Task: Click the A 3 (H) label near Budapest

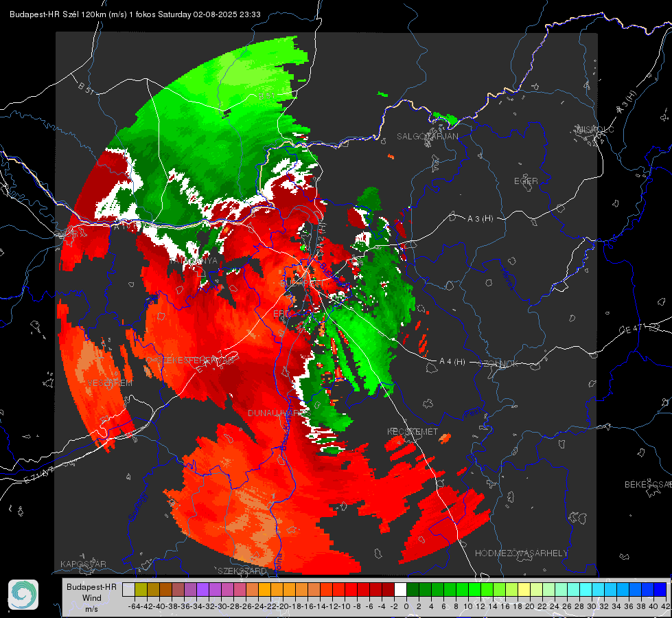Action: [480, 219]
